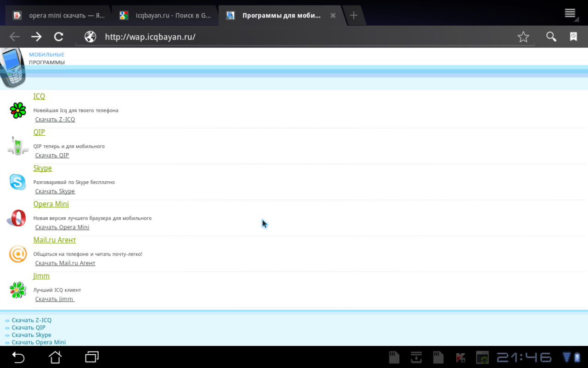Click the QIP program icon

[x=17, y=146]
